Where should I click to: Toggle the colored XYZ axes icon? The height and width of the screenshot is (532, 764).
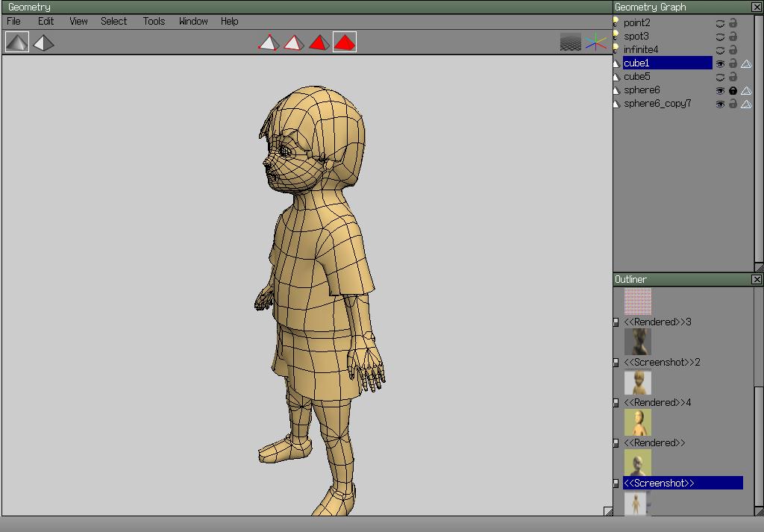595,43
